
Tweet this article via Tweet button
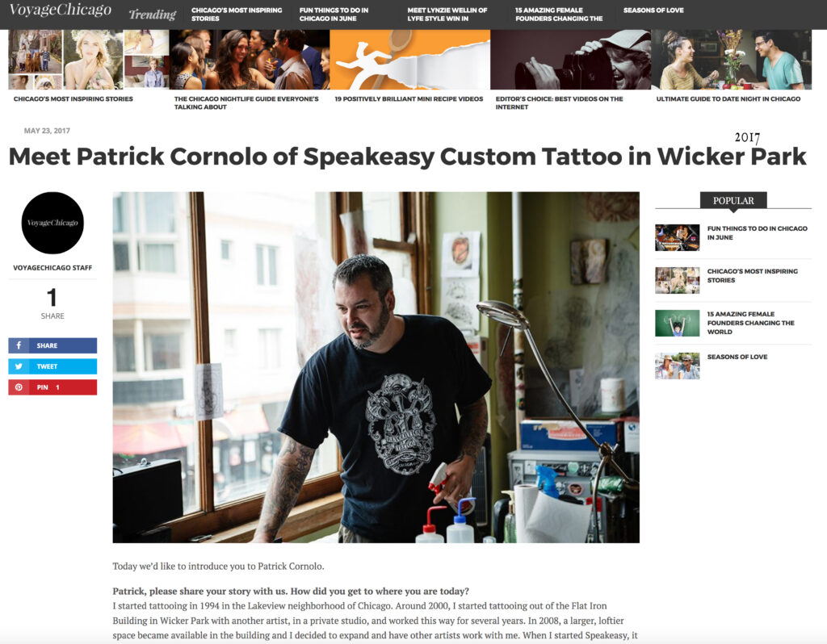click(52, 366)
